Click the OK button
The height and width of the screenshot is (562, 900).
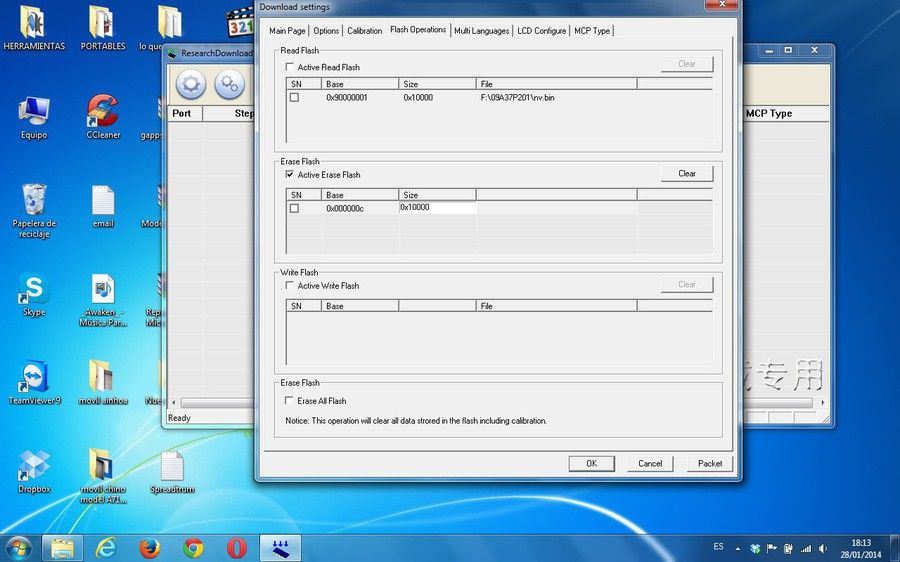point(592,463)
